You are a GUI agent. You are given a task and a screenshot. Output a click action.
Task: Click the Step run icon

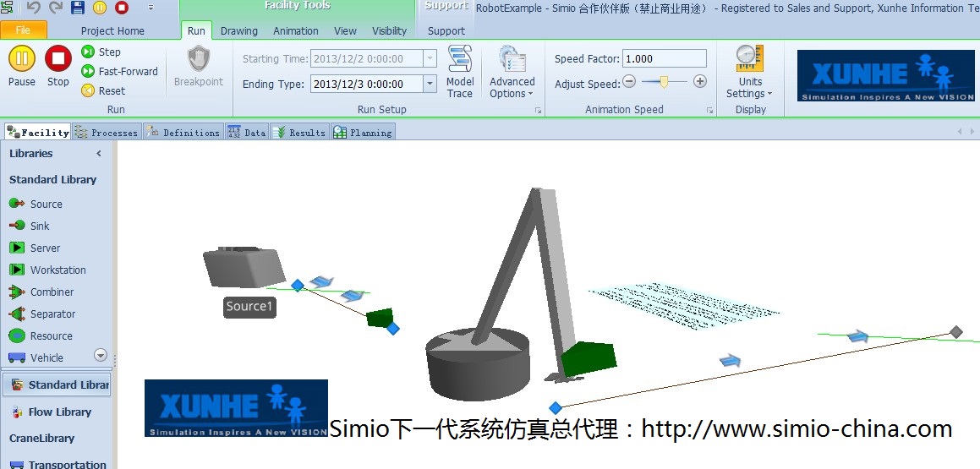click(x=88, y=52)
